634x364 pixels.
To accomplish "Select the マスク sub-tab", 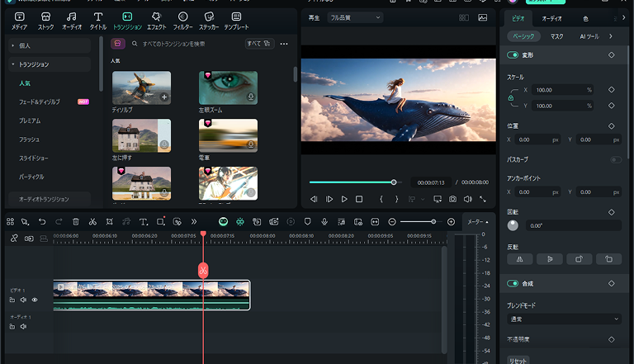I will coord(556,36).
